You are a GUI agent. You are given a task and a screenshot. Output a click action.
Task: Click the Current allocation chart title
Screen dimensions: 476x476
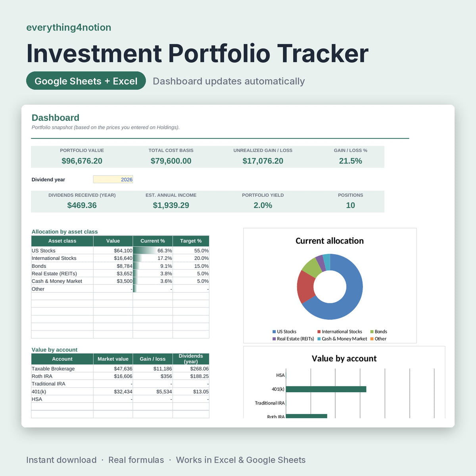[330, 241]
